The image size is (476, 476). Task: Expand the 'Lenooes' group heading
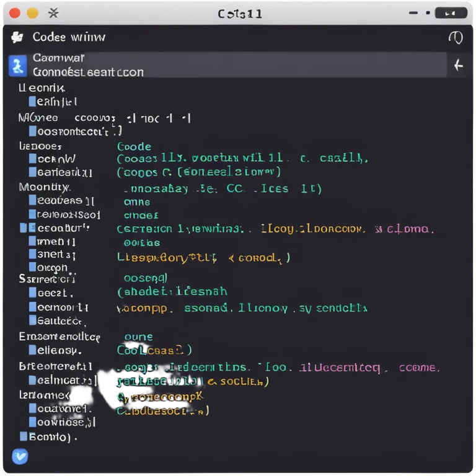(x=40, y=146)
